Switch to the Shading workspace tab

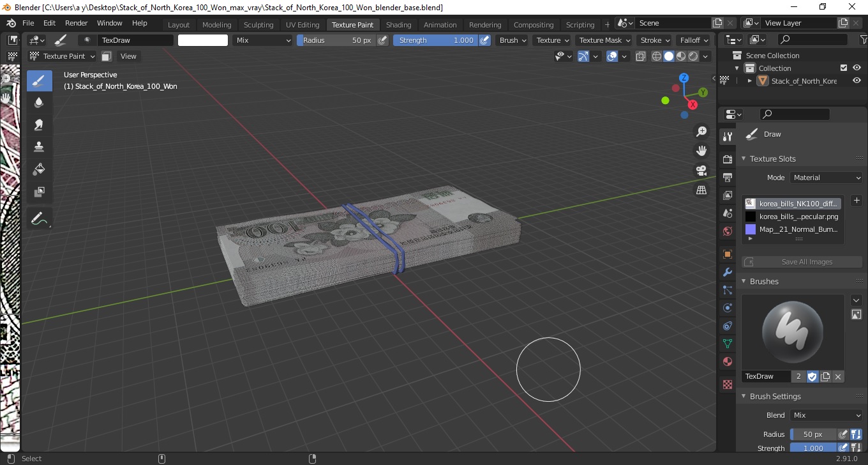[x=398, y=25]
